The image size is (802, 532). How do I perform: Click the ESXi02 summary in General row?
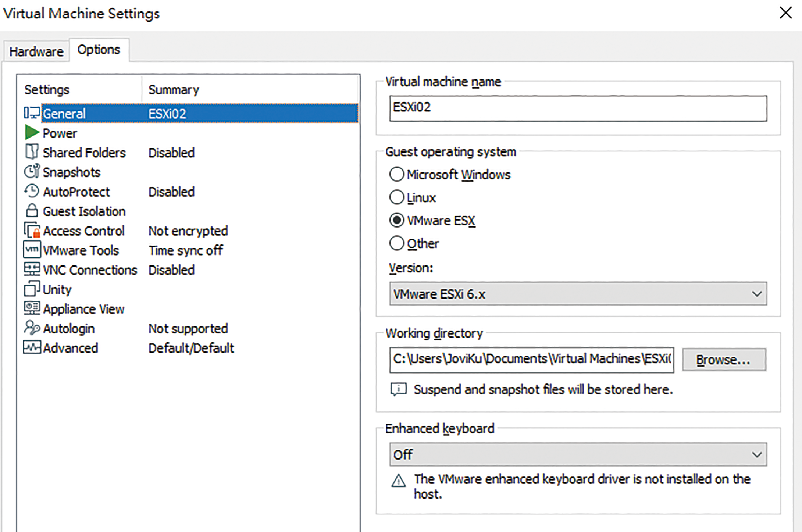167,114
